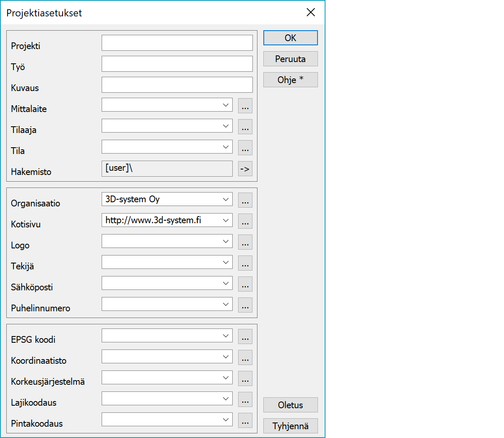Expand the Korkeusjärjestelmä dropdown

(226, 378)
